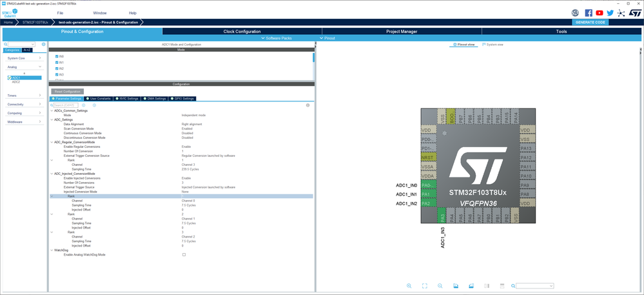Switch to the Project Manager tab
The height and width of the screenshot is (295, 644).
[402, 31]
